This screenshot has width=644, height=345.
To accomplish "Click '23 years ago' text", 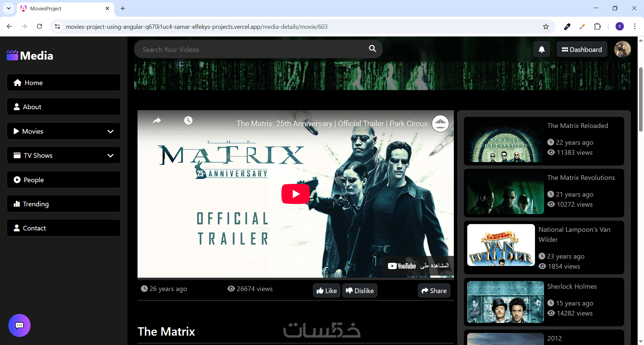I will [566, 256].
